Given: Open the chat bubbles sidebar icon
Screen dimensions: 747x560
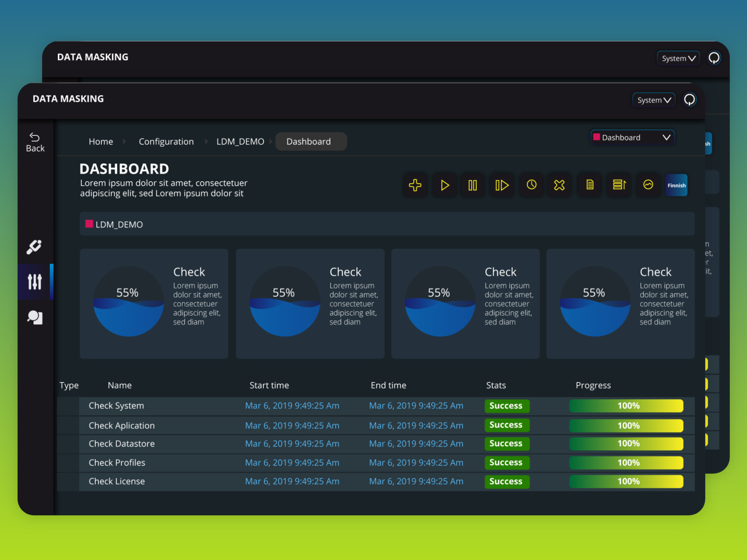Looking at the screenshot, I should [35, 317].
